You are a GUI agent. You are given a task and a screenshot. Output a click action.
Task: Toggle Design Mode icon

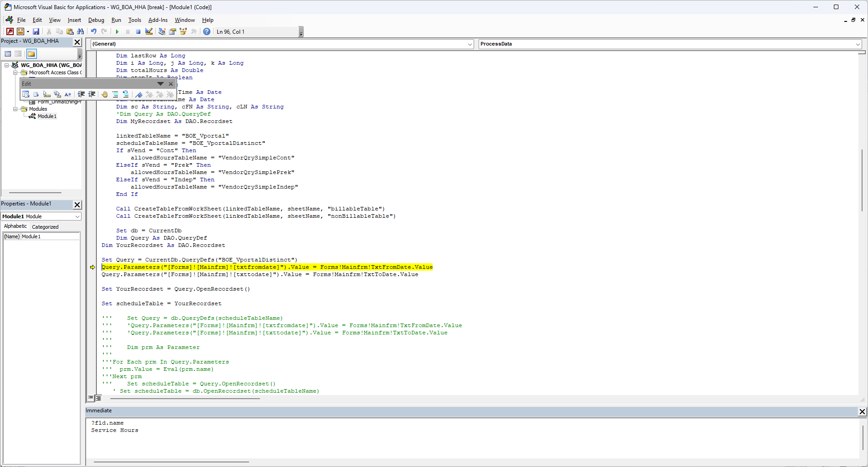click(149, 31)
